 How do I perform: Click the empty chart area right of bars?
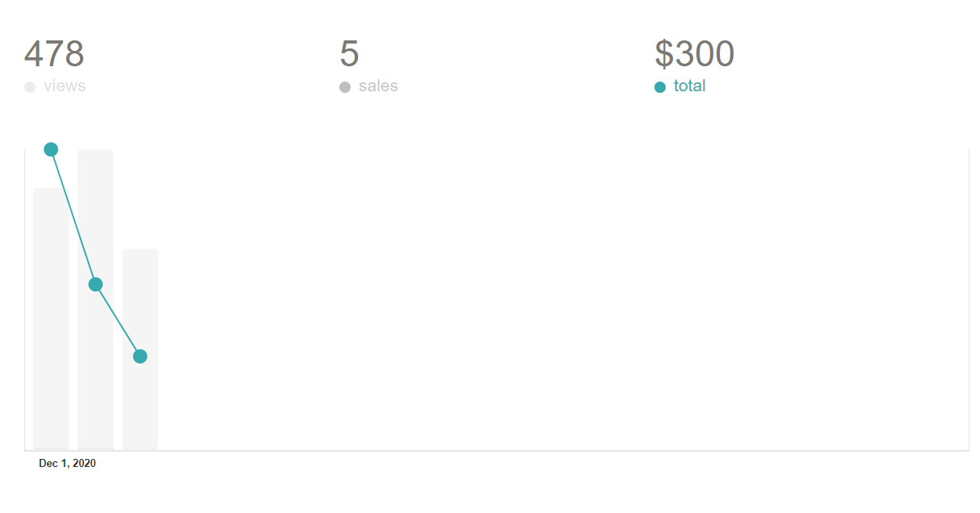coord(563,300)
